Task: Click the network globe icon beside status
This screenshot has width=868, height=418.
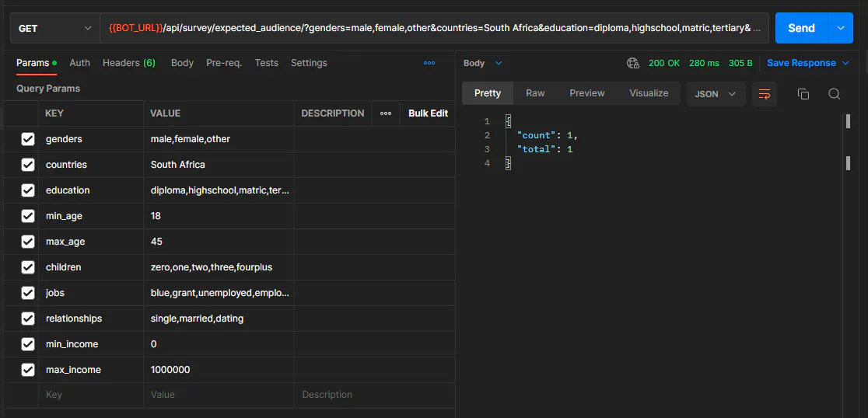Action: [x=632, y=63]
